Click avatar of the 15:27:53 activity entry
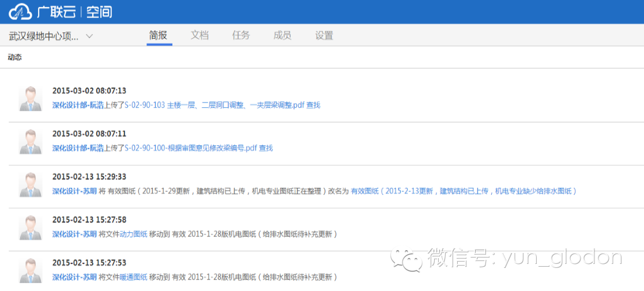This screenshot has width=644, height=291. (x=30, y=270)
